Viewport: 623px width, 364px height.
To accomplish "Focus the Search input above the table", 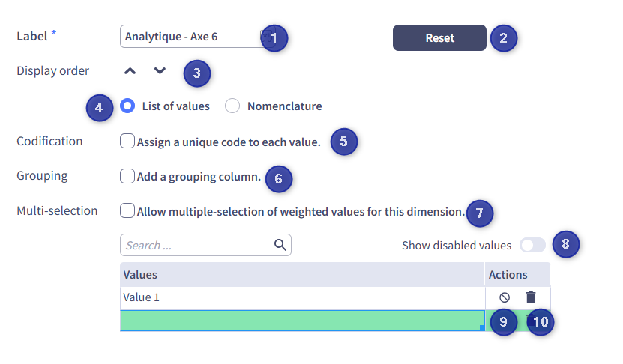I will click(x=196, y=245).
